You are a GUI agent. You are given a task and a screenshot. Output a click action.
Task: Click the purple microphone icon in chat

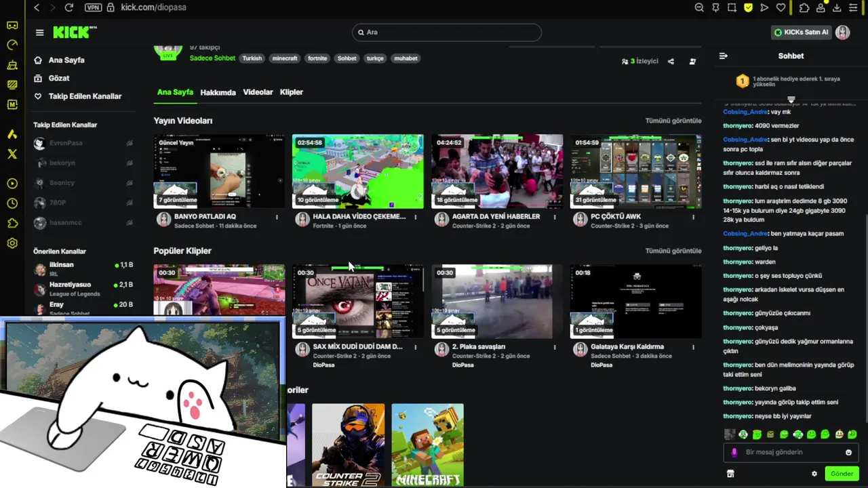click(734, 453)
